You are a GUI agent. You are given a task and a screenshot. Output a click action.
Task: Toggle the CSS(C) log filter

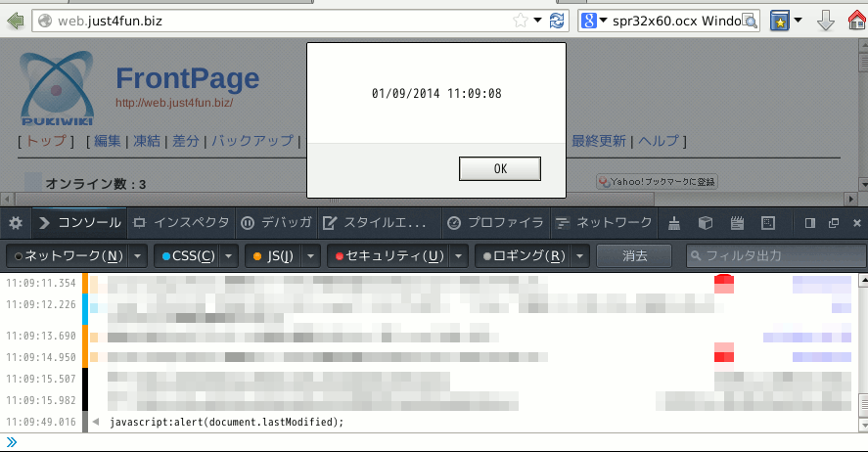pos(188,256)
